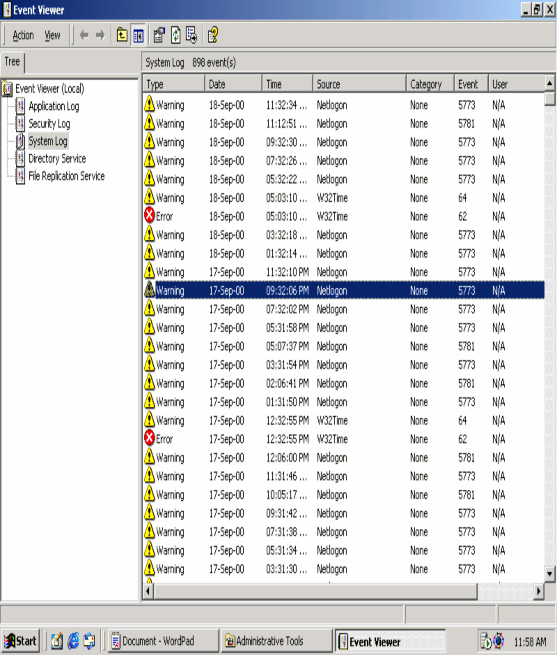The image size is (557, 655).
Task: Click the vertical scrollbar up arrow
Action: (x=550, y=84)
